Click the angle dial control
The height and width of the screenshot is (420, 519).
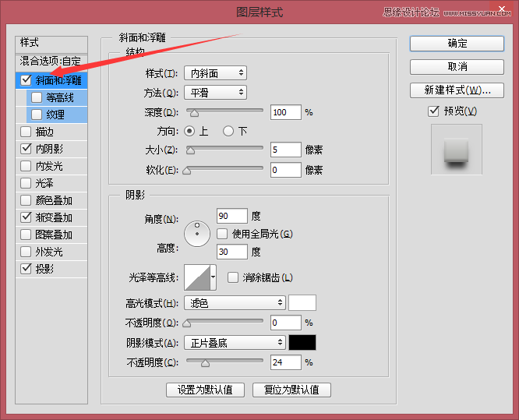(197, 234)
